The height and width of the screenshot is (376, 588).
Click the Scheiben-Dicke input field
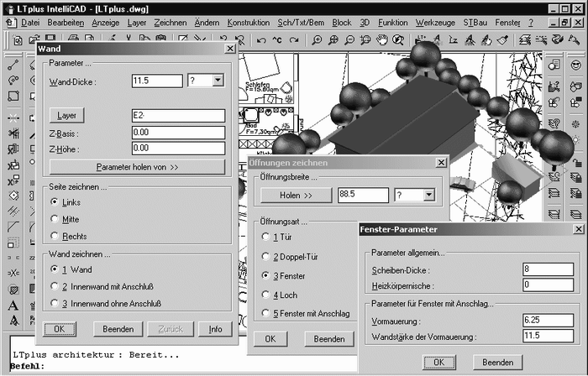coord(548,269)
